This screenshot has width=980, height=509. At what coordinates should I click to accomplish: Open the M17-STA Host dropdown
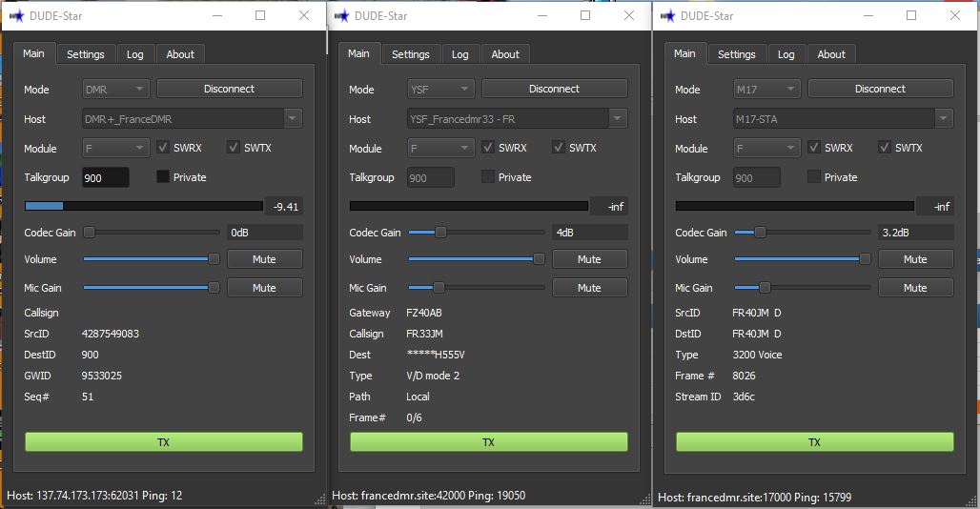(x=843, y=118)
